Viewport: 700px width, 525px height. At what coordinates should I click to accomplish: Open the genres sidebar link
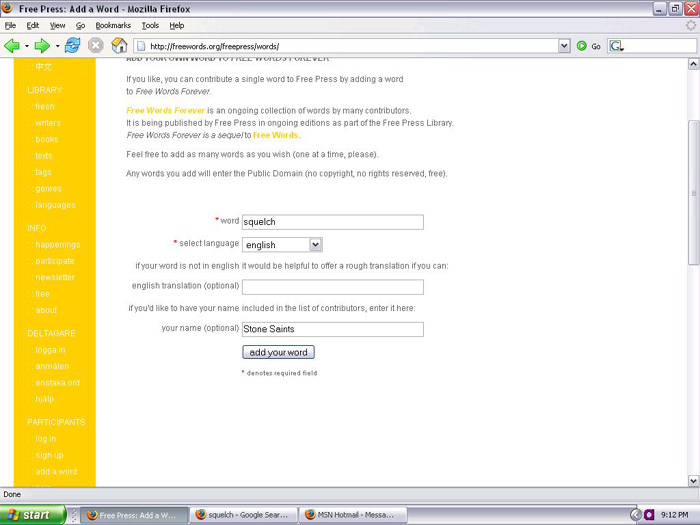coord(48,189)
